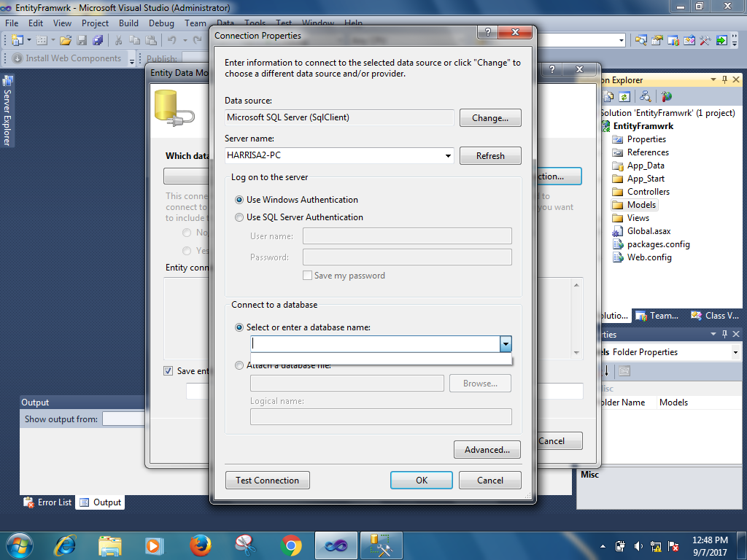
Task: Click help button on Connection Properties dialog
Action: 487,32
